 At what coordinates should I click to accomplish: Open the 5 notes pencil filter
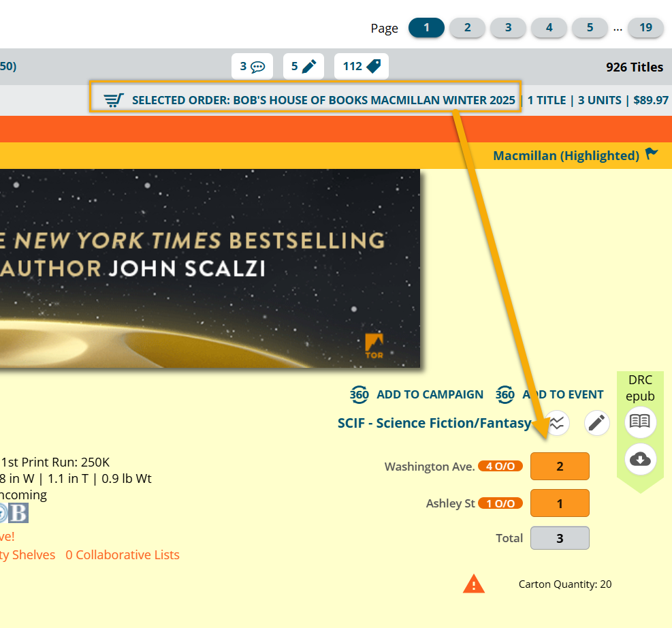click(304, 67)
